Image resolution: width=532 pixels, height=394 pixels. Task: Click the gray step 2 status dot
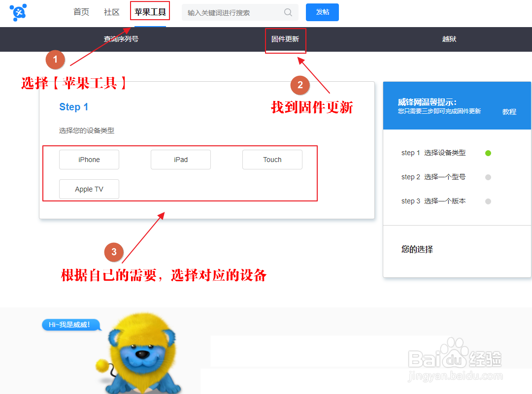coord(488,177)
